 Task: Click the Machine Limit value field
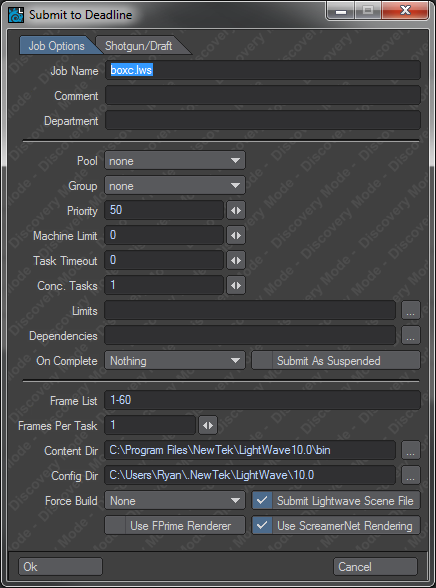(164, 236)
